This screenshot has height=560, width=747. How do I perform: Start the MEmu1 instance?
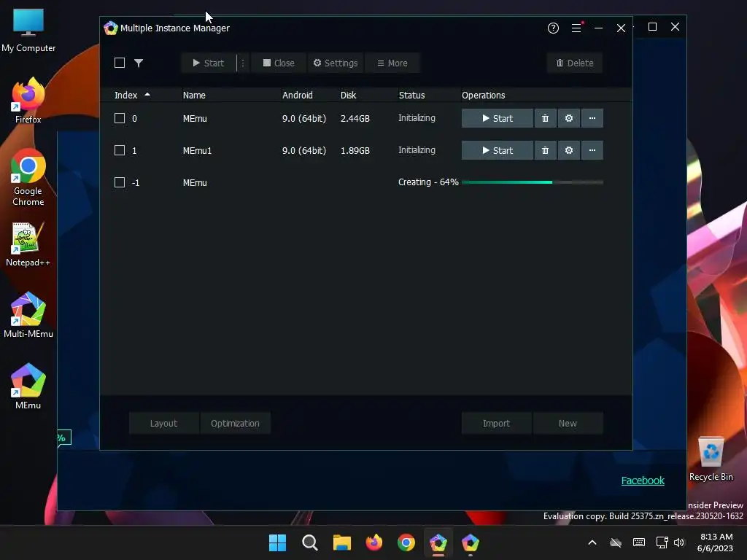click(x=498, y=150)
